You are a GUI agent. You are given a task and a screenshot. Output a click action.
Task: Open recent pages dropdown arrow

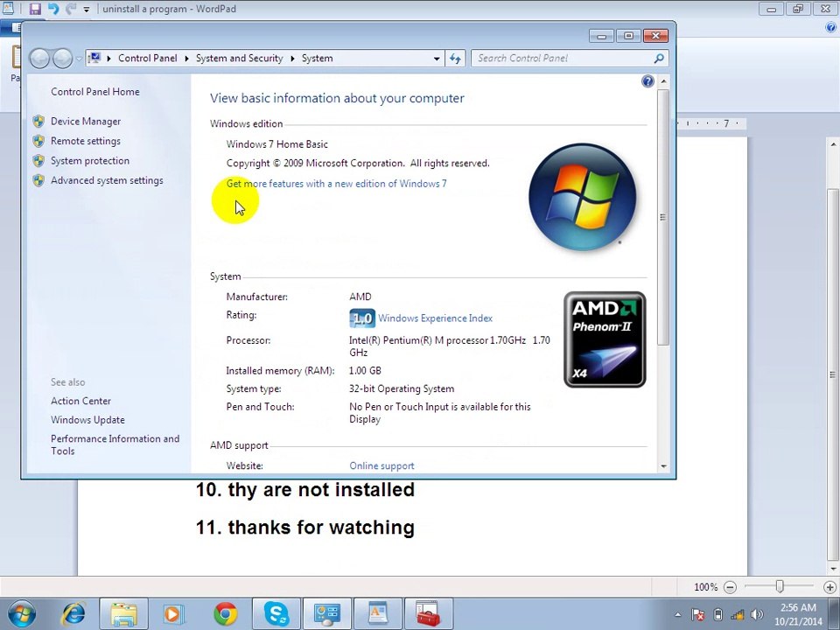(x=79, y=59)
